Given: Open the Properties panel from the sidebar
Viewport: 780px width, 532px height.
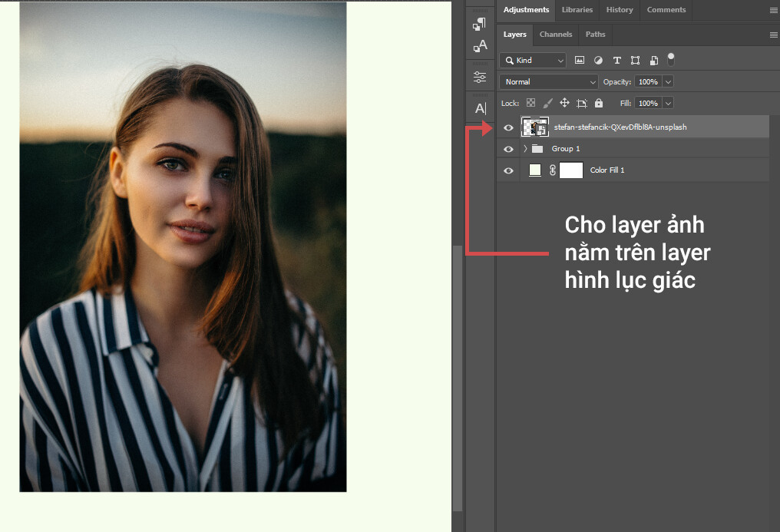Looking at the screenshot, I should coord(480,77).
